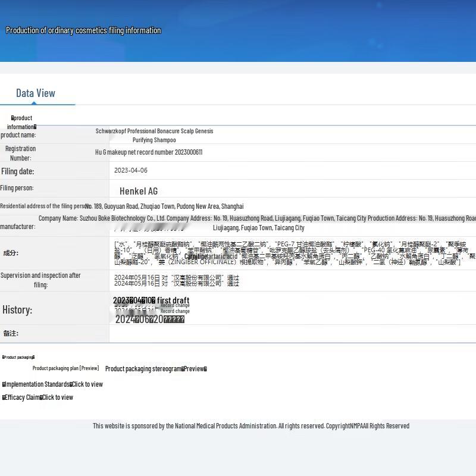Click the 'Product packaging' section heading
Screen dimensions: 476x476
click(x=18, y=357)
